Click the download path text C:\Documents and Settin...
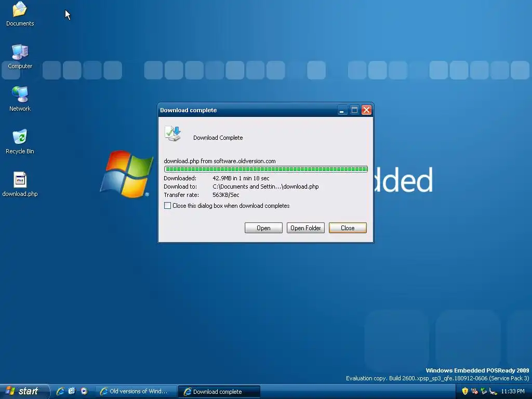The height and width of the screenshot is (399, 532). coord(265,187)
